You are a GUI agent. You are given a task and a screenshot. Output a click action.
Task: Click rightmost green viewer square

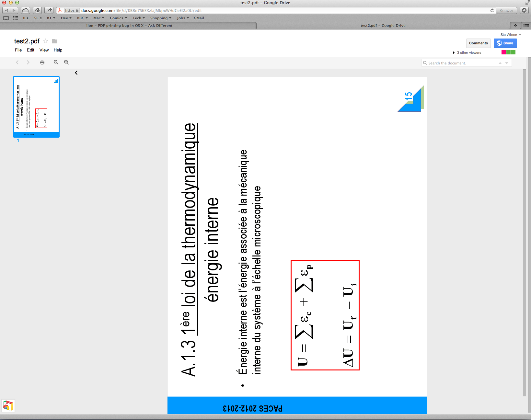point(514,52)
